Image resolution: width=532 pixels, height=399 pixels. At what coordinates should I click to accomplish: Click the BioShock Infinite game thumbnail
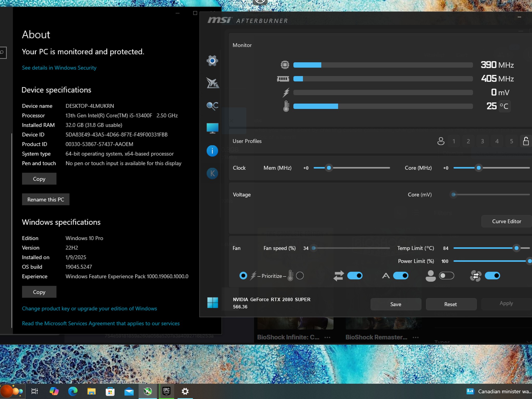click(295, 323)
